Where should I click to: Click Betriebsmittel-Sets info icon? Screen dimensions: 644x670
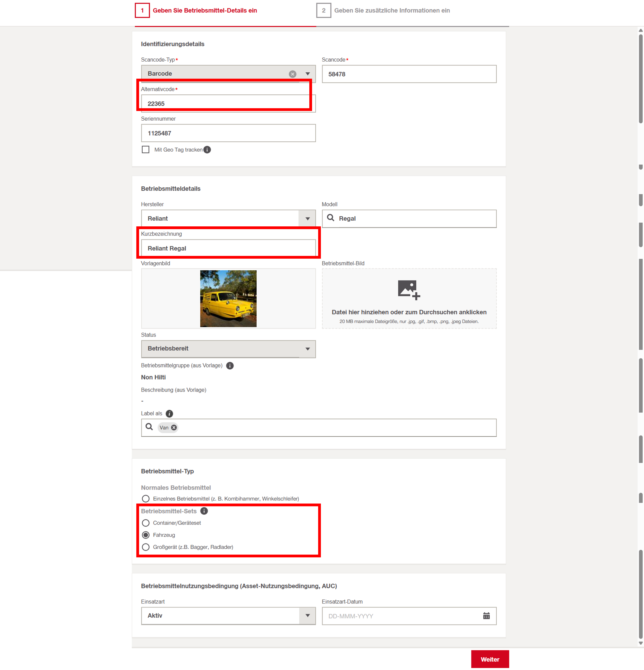(204, 511)
